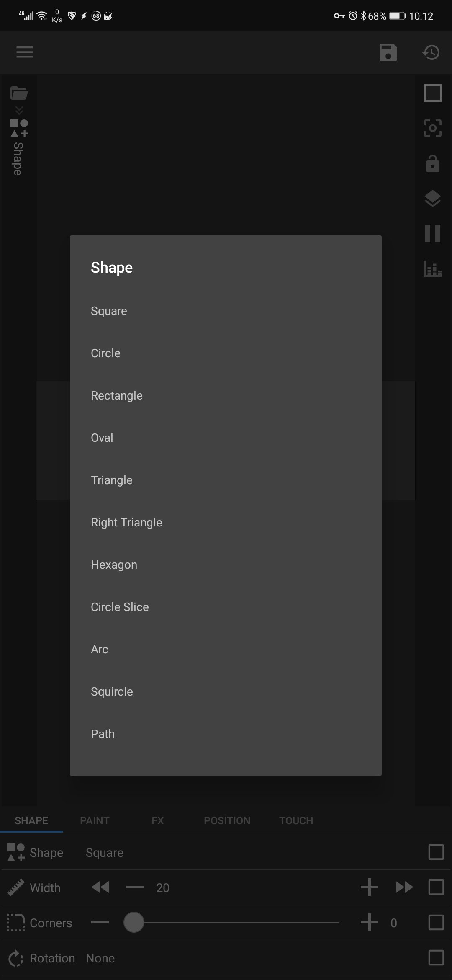Click the Corners slider handle
Image resolution: width=452 pixels, height=980 pixels.
pos(134,923)
